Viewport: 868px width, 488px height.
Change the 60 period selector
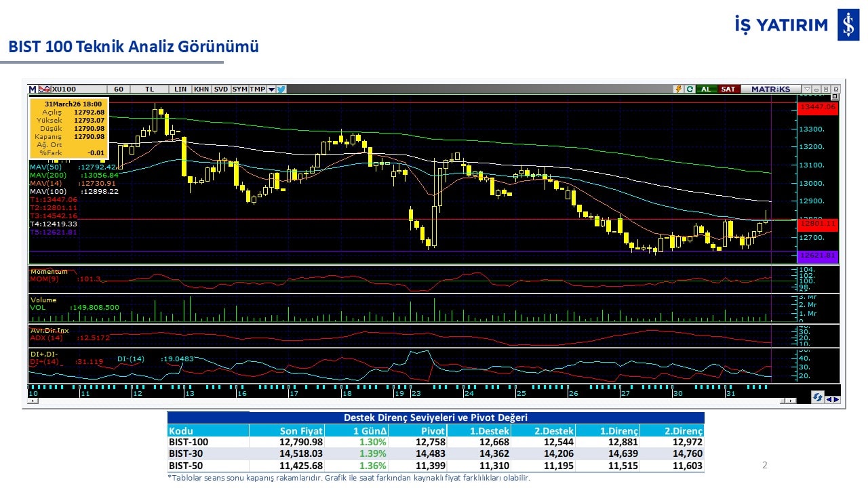119,89
